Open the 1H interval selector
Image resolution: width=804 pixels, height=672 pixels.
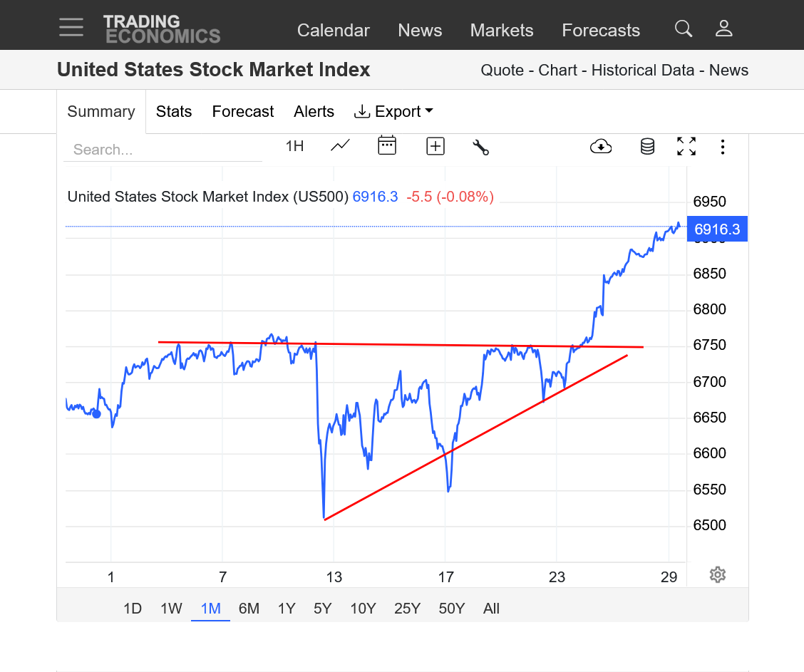pyautogui.click(x=294, y=146)
